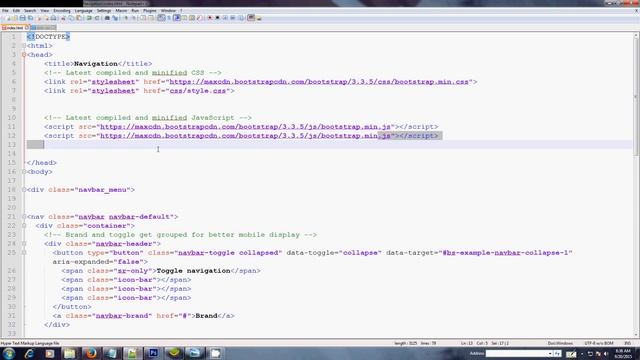Open the Language menu
The image size is (640, 360).
coord(84,11)
